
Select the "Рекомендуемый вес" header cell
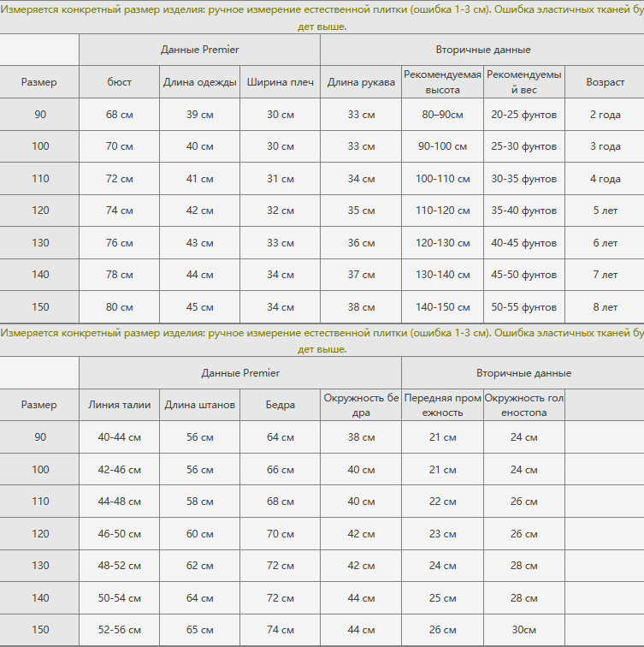pyautogui.click(x=523, y=82)
